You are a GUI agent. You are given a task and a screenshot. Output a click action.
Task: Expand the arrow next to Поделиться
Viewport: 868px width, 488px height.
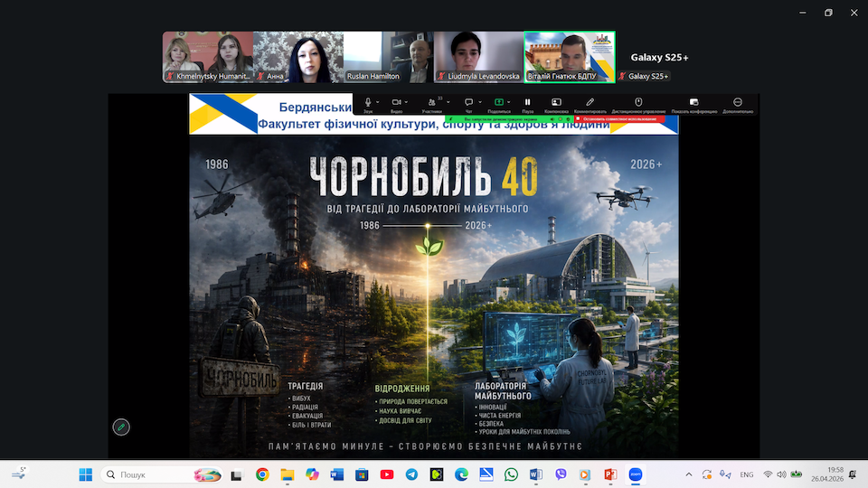pos(509,102)
